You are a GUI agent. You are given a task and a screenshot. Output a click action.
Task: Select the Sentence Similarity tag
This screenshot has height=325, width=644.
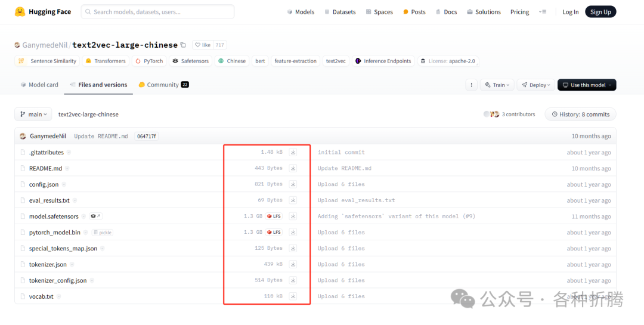coord(47,61)
